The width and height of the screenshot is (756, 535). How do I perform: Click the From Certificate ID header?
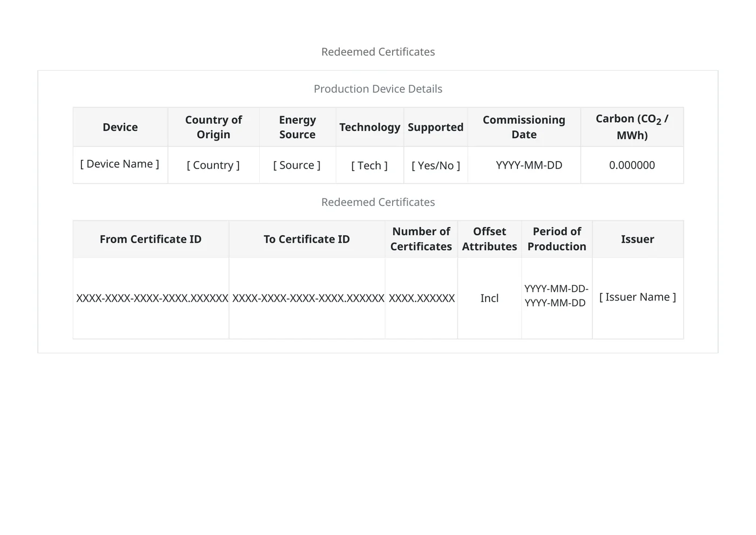(151, 239)
